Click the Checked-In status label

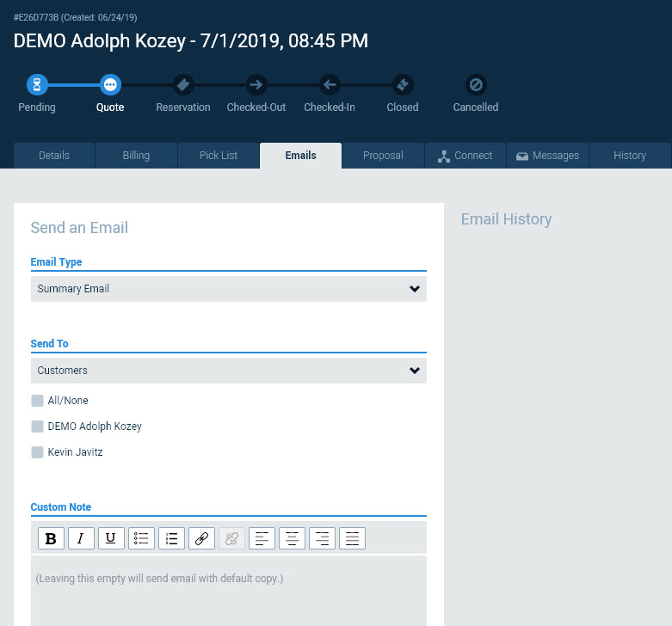coord(330,107)
